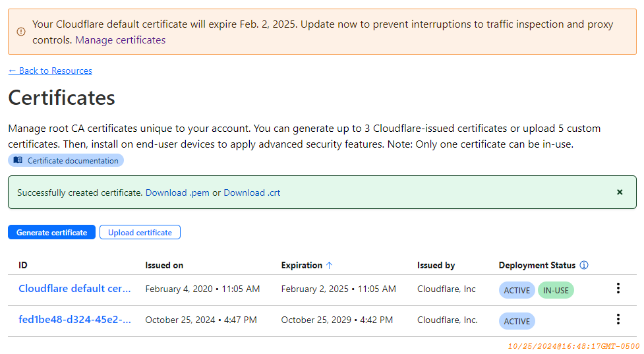Click the Upload certificate button
Screen dimensions: 644x354
click(140, 233)
